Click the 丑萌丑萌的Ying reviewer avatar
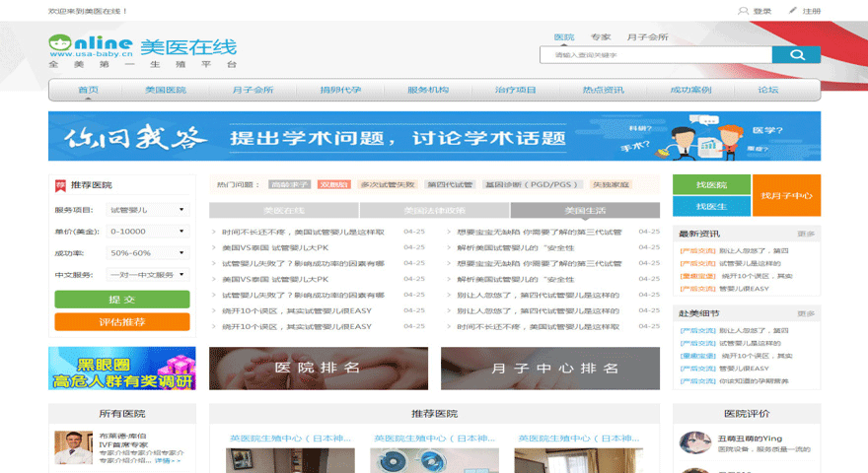 pos(695,442)
